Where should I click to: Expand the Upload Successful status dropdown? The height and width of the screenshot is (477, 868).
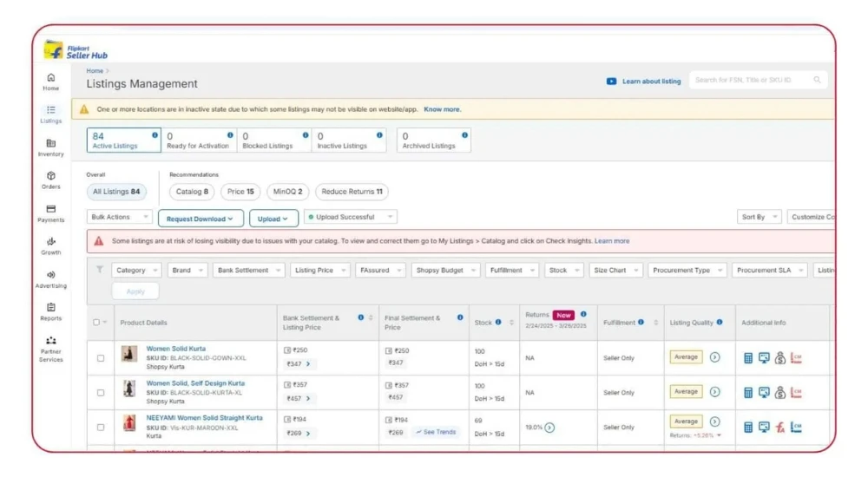pos(351,217)
